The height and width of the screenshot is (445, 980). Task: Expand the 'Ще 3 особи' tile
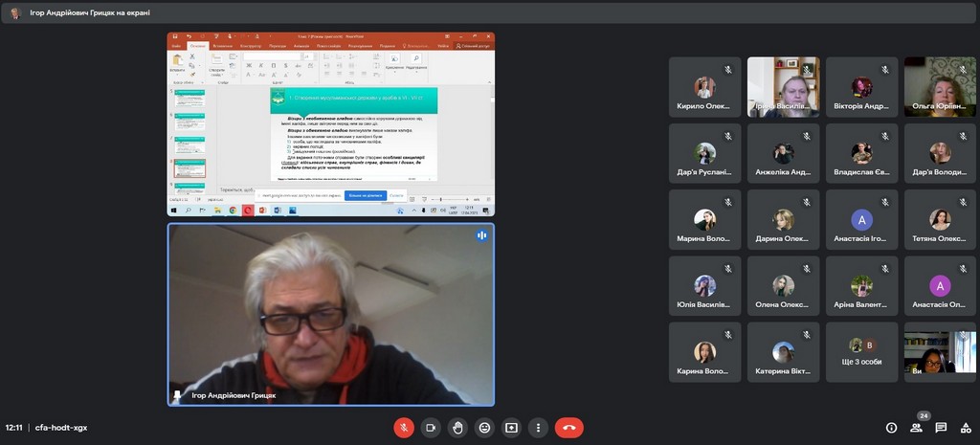(x=861, y=351)
